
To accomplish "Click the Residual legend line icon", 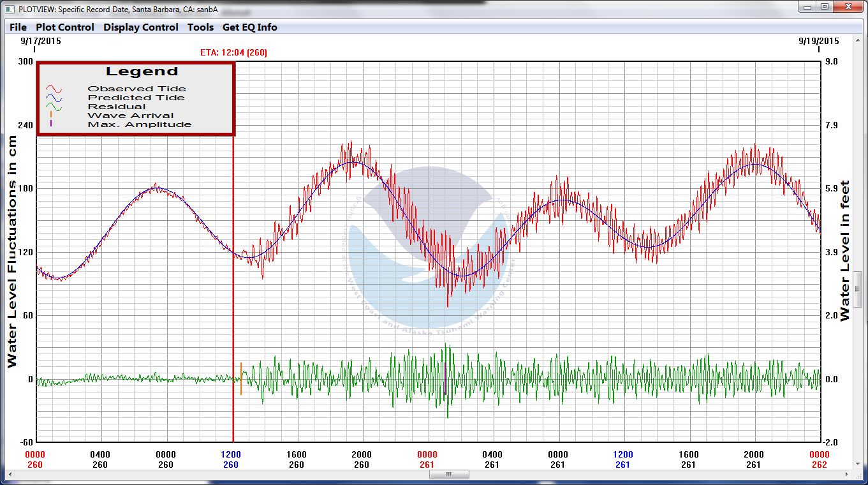I will click(52, 107).
